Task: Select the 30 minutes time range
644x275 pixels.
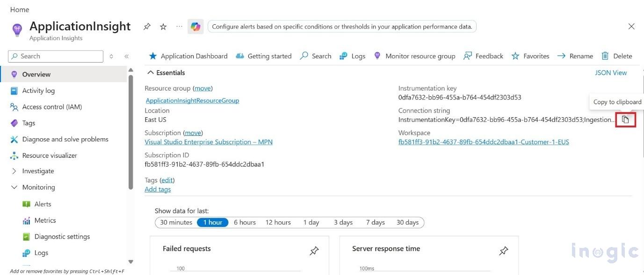Action: click(176, 222)
